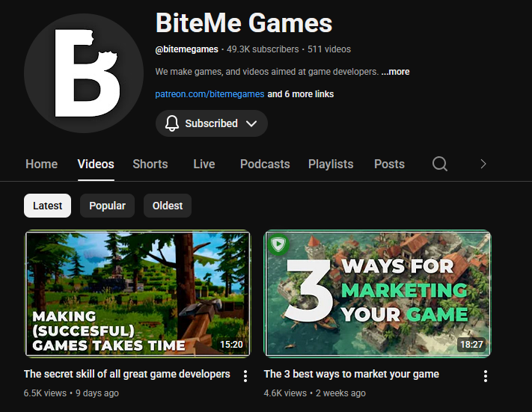Play the Making Succesful Games Takes Time thumbnail

point(138,294)
